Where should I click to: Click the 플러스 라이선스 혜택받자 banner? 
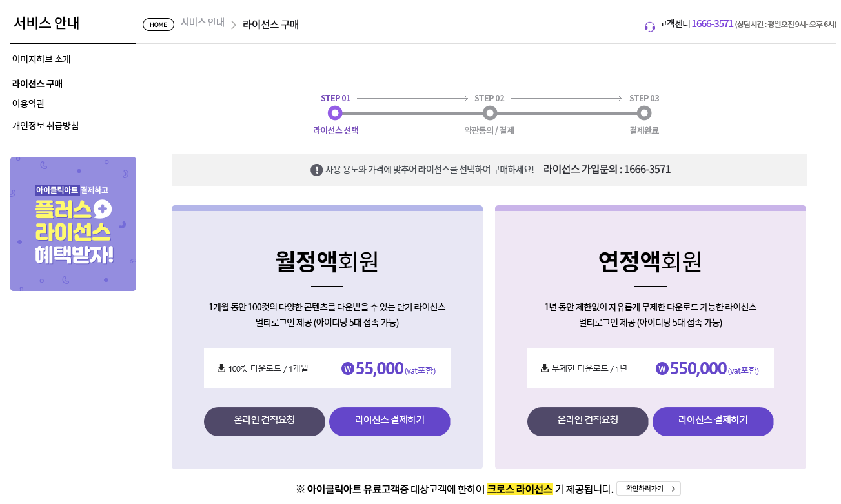pos(73,224)
